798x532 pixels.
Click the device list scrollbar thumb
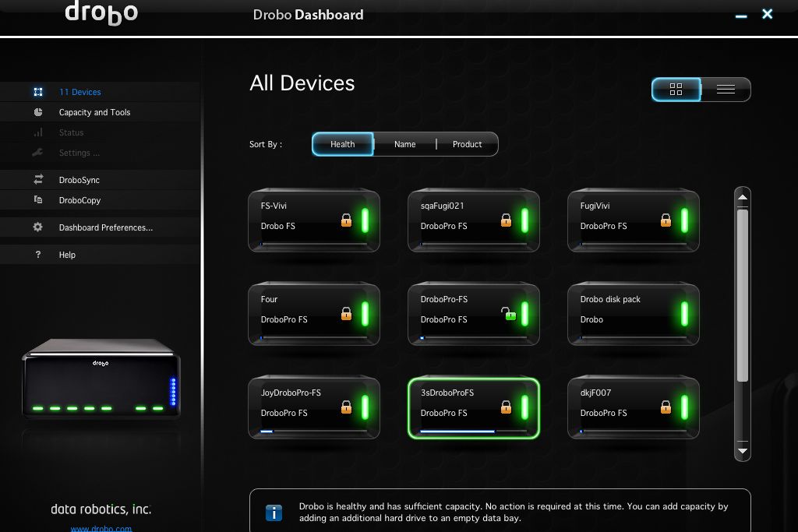[x=743, y=295]
